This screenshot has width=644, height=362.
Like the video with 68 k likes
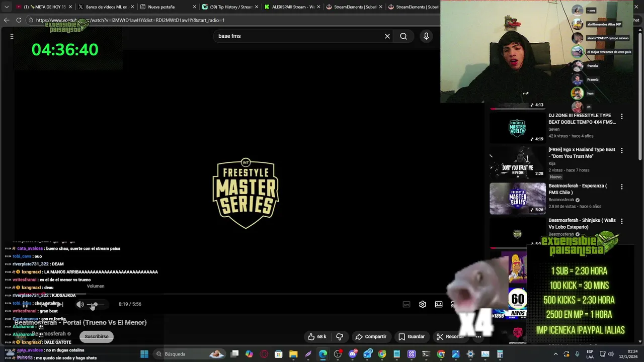(317, 336)
